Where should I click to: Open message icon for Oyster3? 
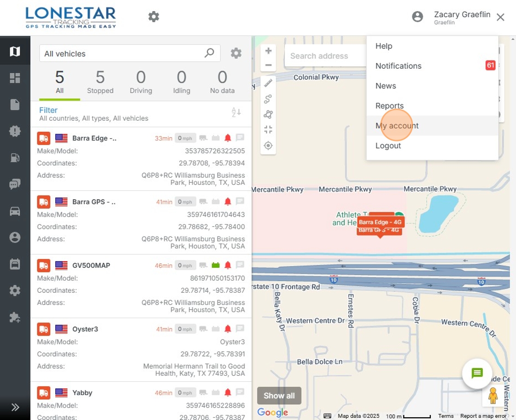tap(240, 328)
